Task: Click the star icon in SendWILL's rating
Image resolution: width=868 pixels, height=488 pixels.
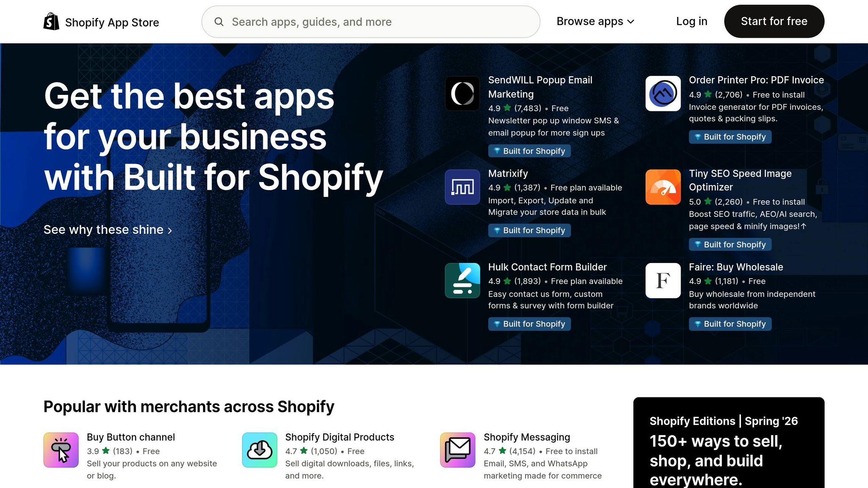Action: [507, 108]
